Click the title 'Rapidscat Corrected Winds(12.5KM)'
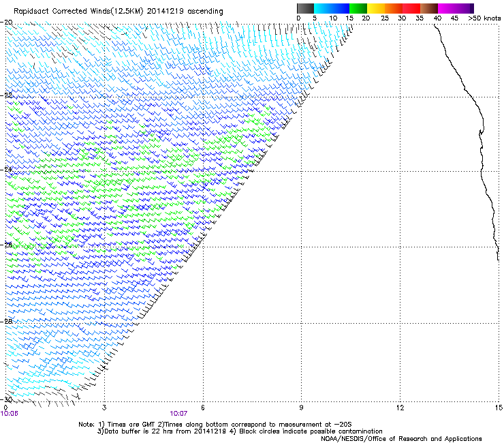 point(78,12)
